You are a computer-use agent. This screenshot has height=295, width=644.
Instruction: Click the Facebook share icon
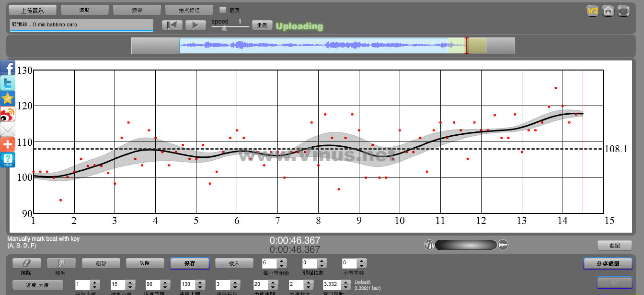click(x=8, y=68)
